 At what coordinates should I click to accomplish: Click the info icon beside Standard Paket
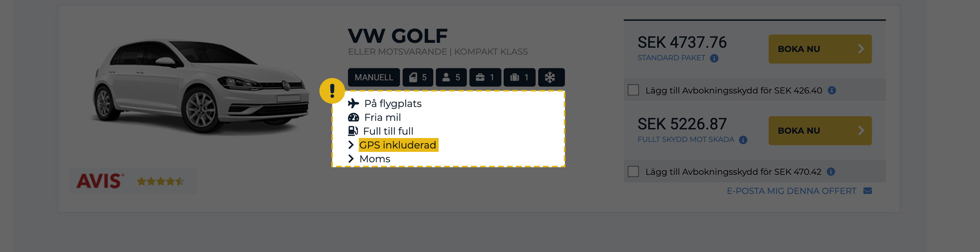714,58
